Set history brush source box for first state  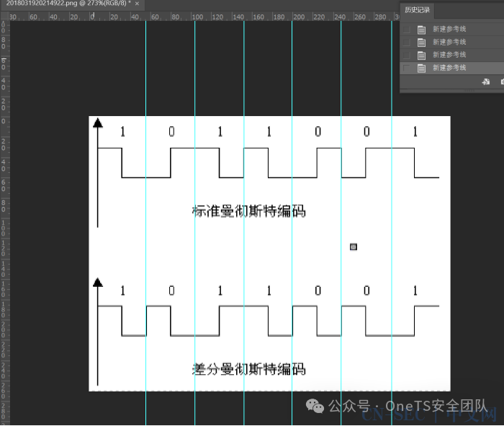coord(407,30)
